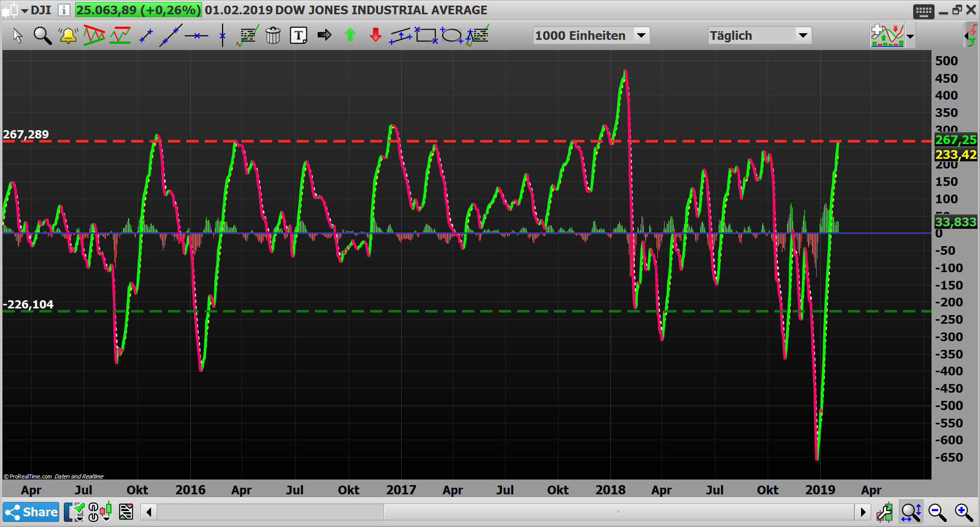Toggle the red-green refresh control on right edge
The width and height of the screenshot is (980, 527).
(971, 35)
